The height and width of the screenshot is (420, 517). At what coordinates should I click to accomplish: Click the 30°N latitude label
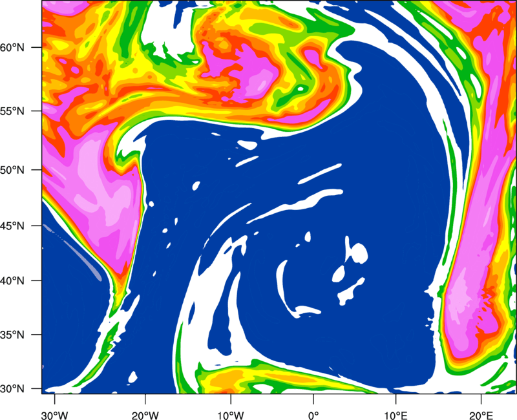[x=12, y=389]
